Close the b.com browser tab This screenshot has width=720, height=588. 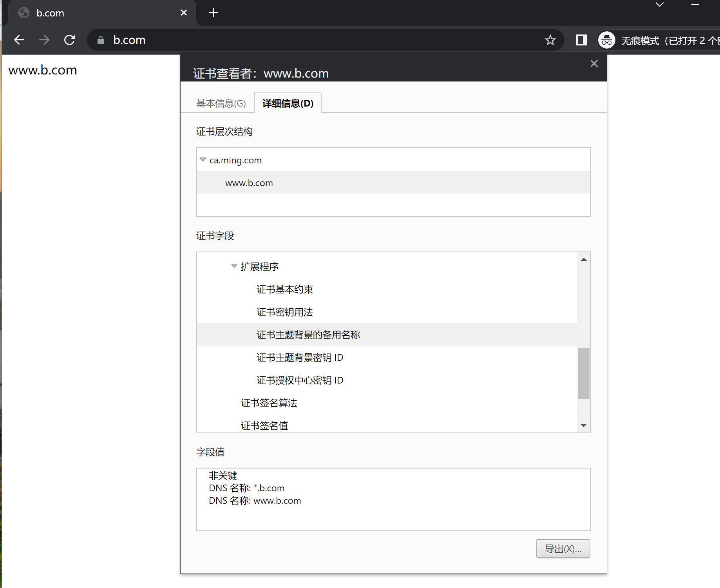[x=183, y=13]
